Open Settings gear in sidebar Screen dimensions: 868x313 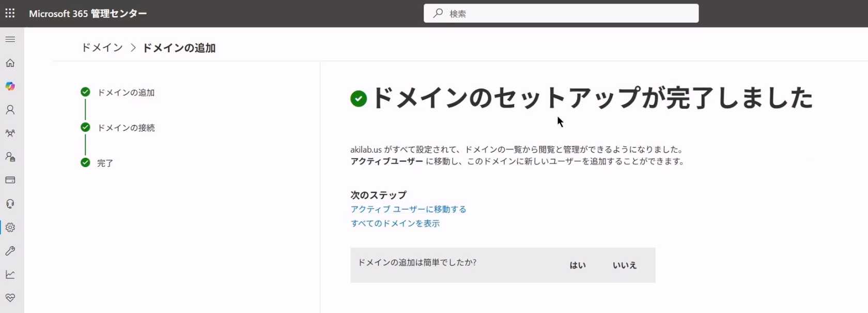tap(10, 227)
